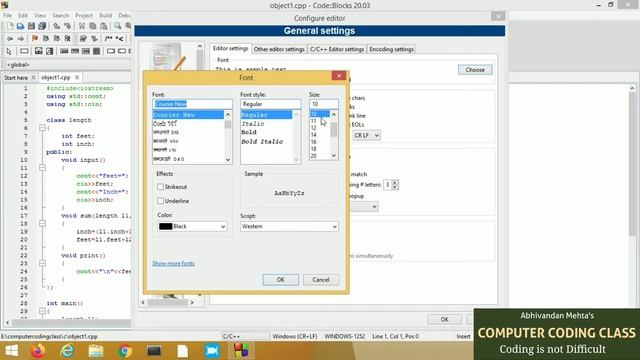Confirm the Font dialog with OK
The width and height of the screenshot is (640, 360).
coord(280,280)
